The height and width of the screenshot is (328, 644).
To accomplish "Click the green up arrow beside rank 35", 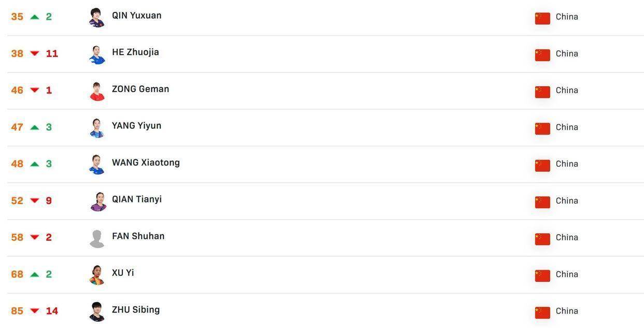I will tap(35, 17).
